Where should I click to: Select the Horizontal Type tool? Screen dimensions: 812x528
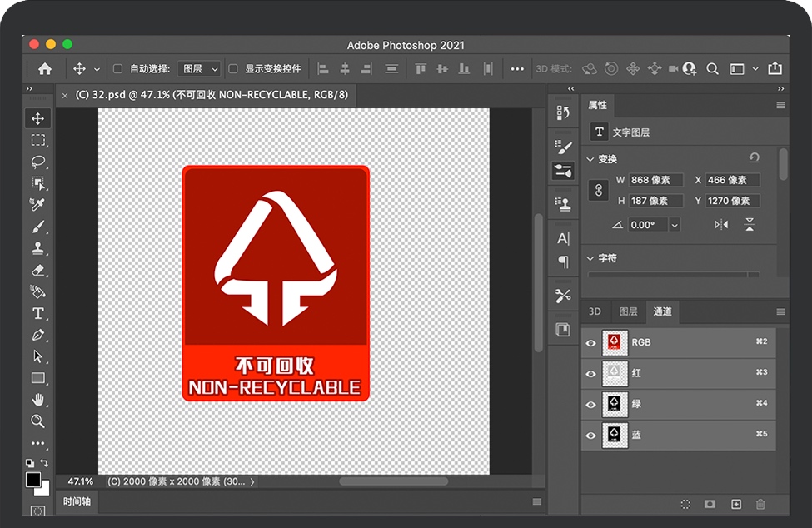coord(38,313)
